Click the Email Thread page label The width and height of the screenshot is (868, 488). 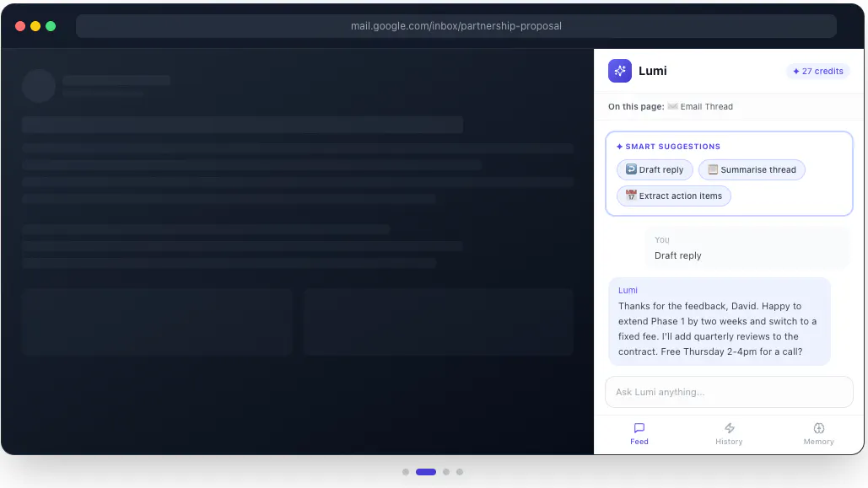(x=706, y=107)
